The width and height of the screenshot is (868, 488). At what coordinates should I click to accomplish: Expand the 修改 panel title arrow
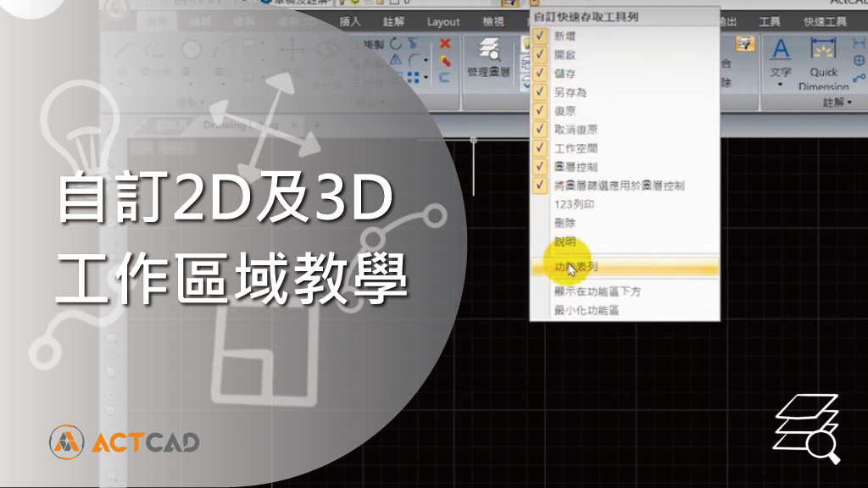(382, 103)
